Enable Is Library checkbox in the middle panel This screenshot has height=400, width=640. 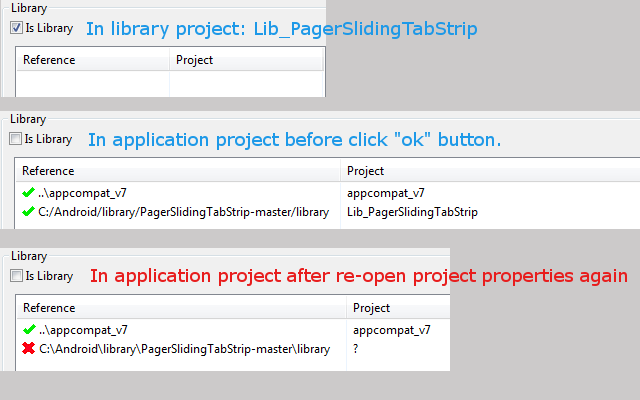(x=15, y=139)
